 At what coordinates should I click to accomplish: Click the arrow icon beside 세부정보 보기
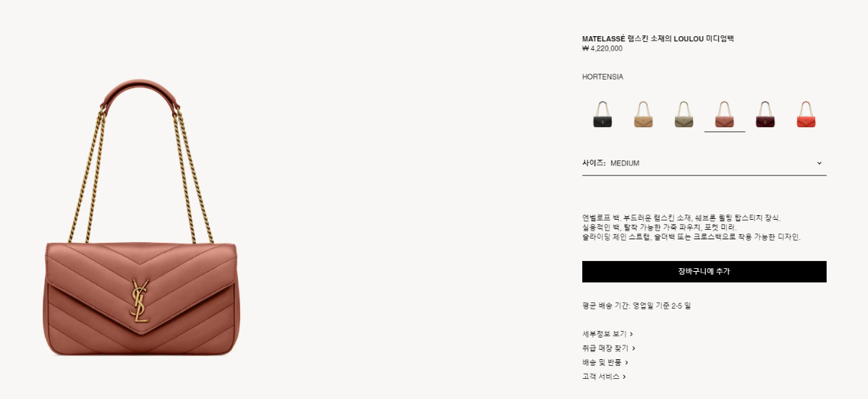[x=631, y=334]
